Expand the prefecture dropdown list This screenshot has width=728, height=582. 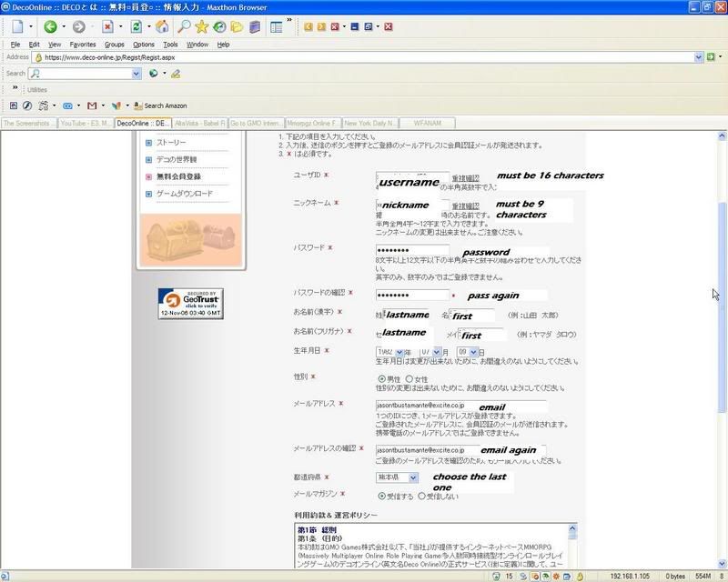click(x=412, y=477)
